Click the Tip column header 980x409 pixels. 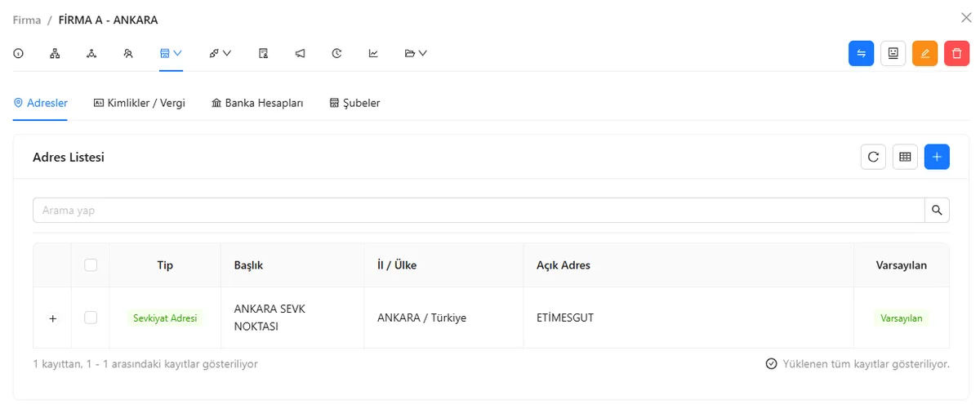click(x=165, y=265)
